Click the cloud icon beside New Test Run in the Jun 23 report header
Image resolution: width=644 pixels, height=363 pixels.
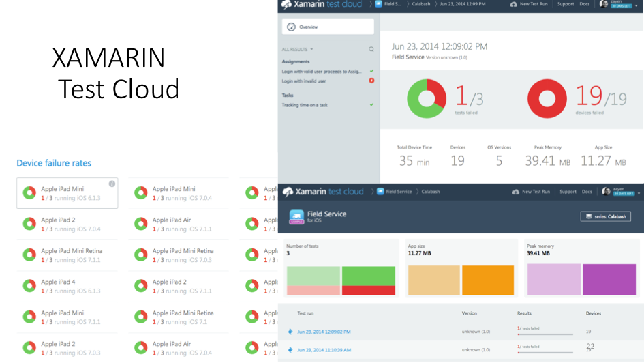click(513, 4)
